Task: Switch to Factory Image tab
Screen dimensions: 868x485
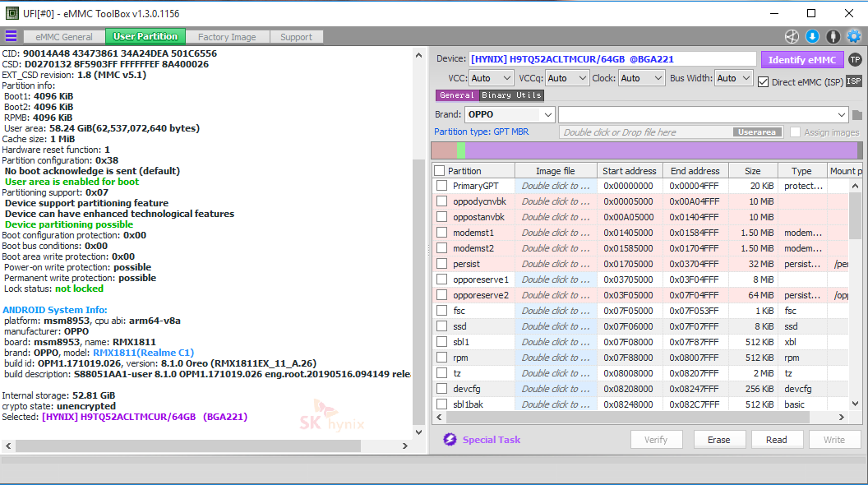Action: click(227, 37)
